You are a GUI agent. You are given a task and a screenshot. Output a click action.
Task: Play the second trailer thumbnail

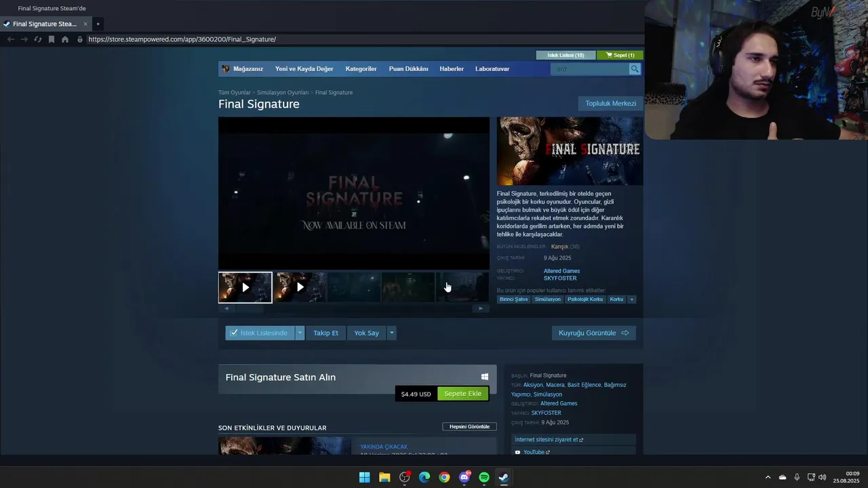click(300, 287)
